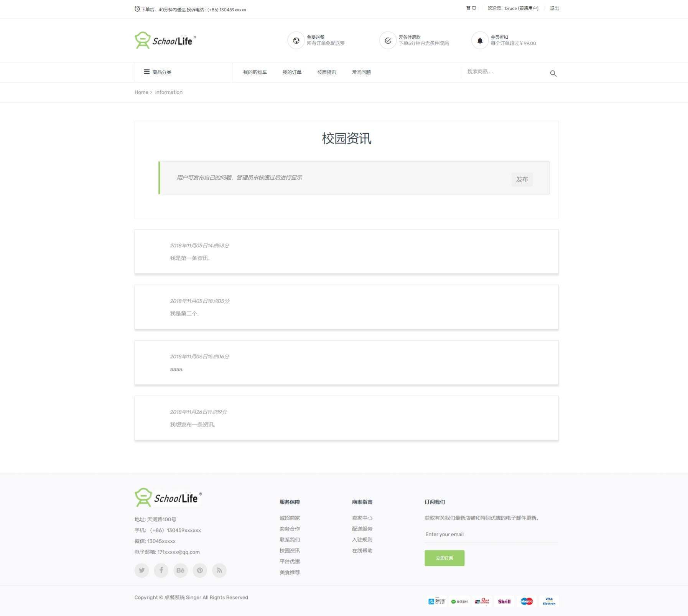688x616 pixels.
Task: Click the footer email 171xxxxx@qq.com
Action: [x=178, y=552]
